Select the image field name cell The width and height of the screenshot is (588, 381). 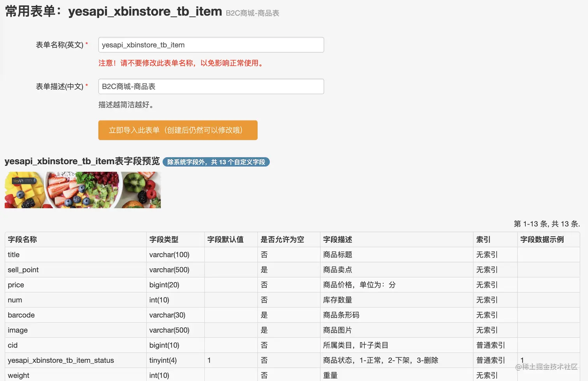point(76,330)
